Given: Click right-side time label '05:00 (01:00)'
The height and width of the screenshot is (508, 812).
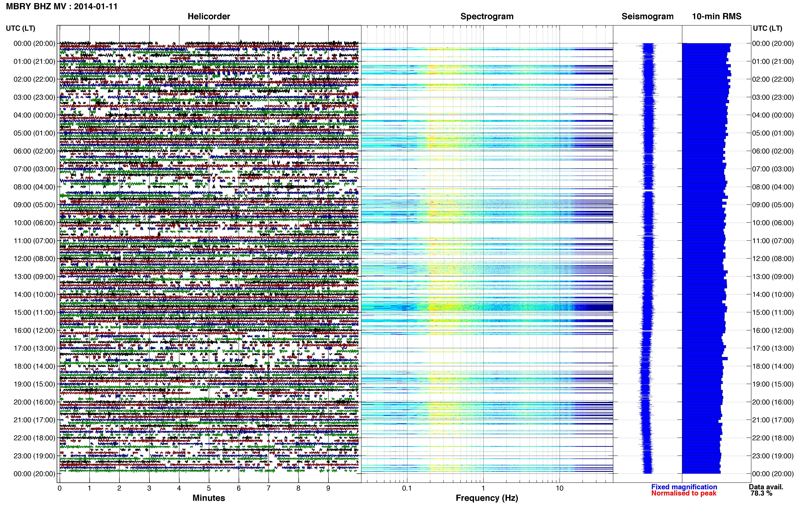Looking at the screenshot, I should [x=773, y=133].
